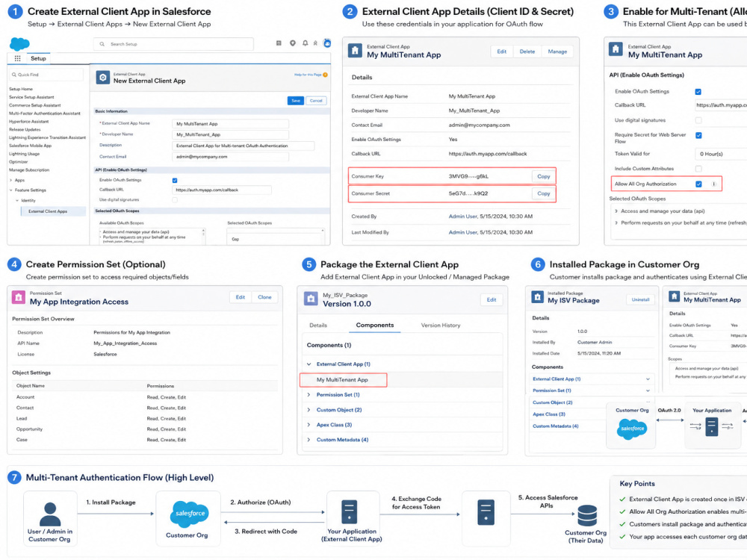The height and width of the screenshot is (560, 747).
Task: Open the App Launcher grid icon
Action: click(x=18, y=58)
